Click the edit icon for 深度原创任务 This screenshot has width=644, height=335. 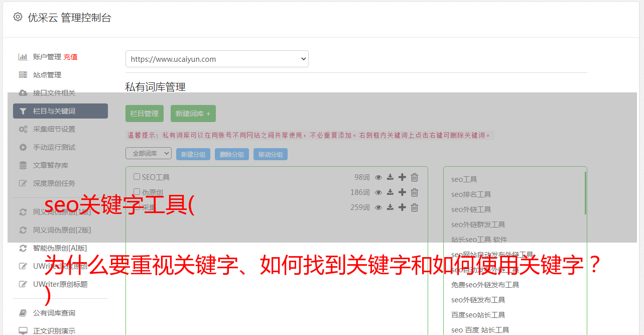23,183
